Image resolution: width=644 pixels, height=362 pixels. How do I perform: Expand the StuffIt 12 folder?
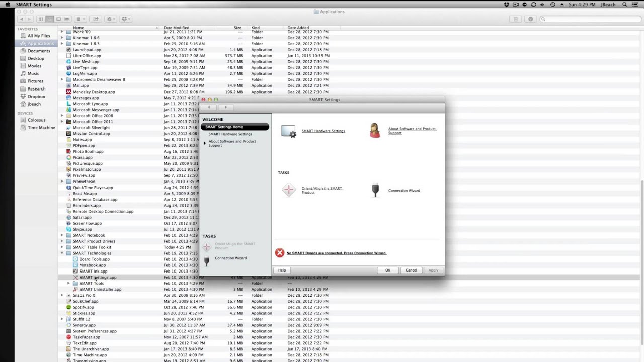[x=62, y=319]
